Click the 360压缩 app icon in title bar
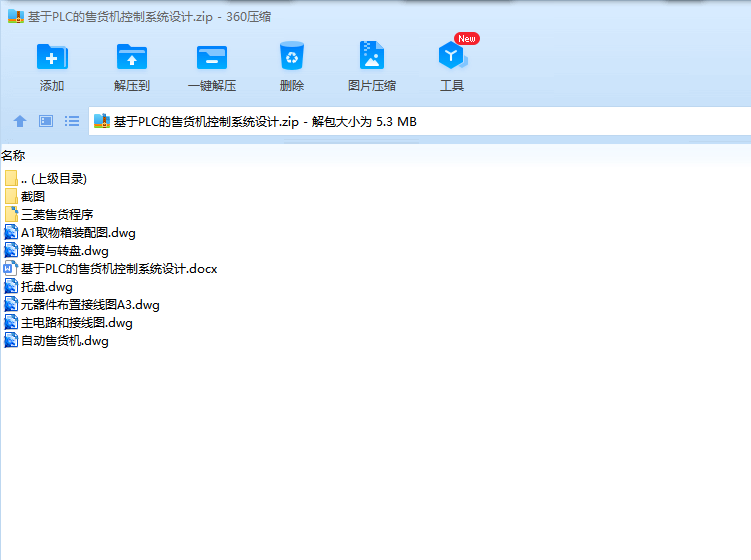 (16, 16)
